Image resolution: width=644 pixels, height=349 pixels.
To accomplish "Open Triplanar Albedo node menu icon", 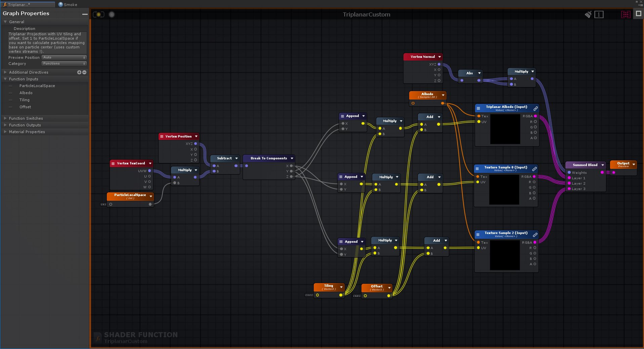I will coord(478,108).
